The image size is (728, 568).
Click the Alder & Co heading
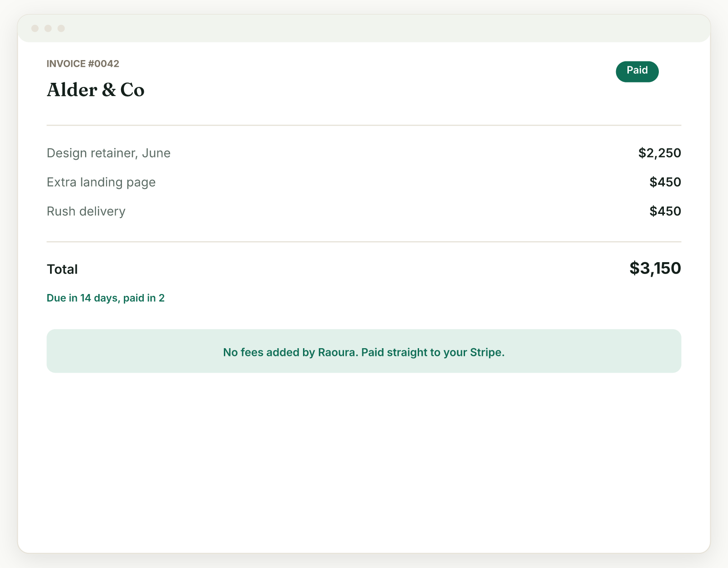point(96,90)
